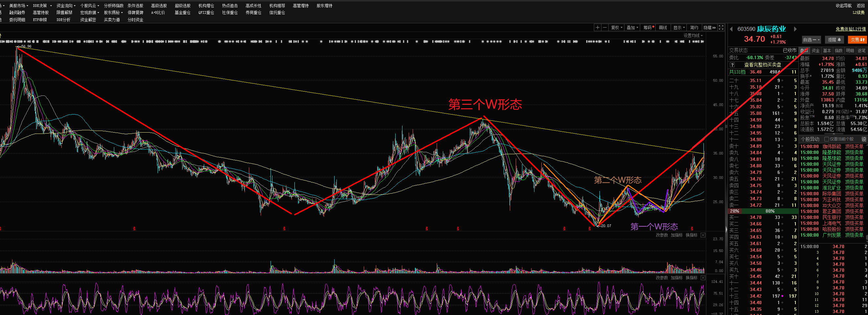Click the 20% / 80% buy-sell ratio bar
Image resolution: width=868 pixels, height=315 pixels.
tap(763, 211)
